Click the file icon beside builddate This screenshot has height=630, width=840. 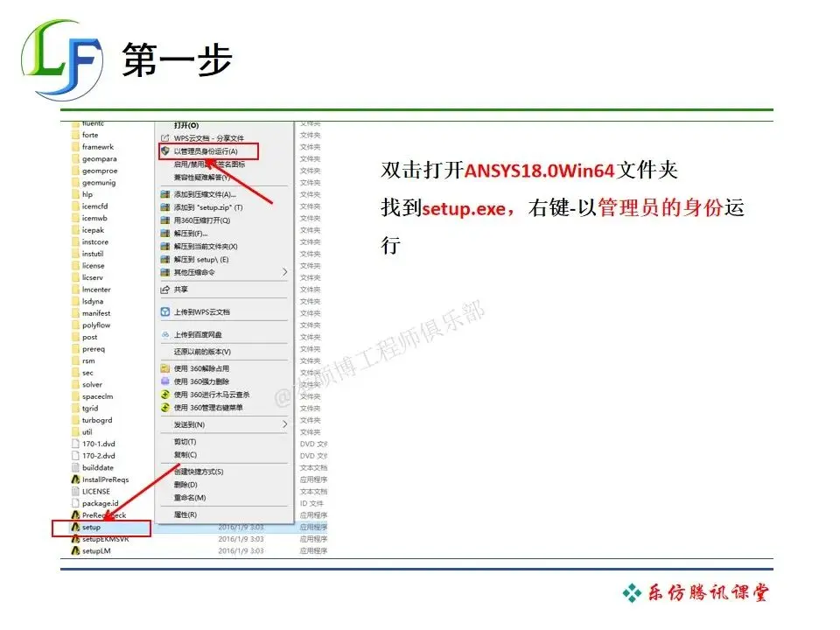(75, 467)
